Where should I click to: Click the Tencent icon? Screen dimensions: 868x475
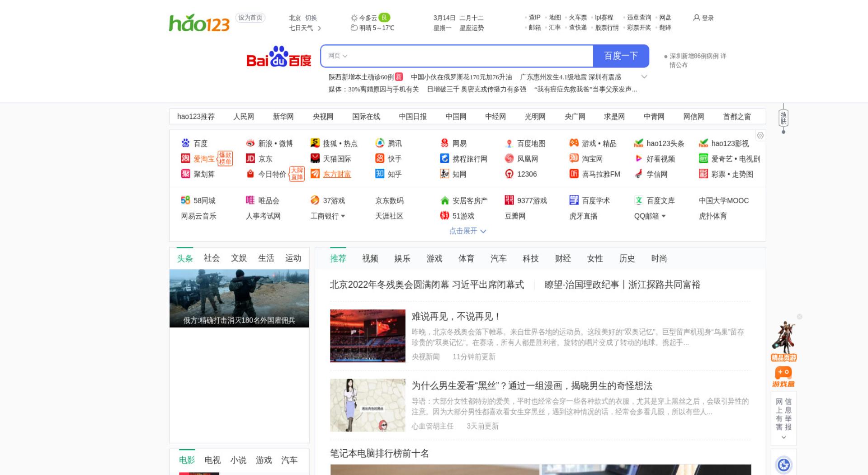(380, 143)
